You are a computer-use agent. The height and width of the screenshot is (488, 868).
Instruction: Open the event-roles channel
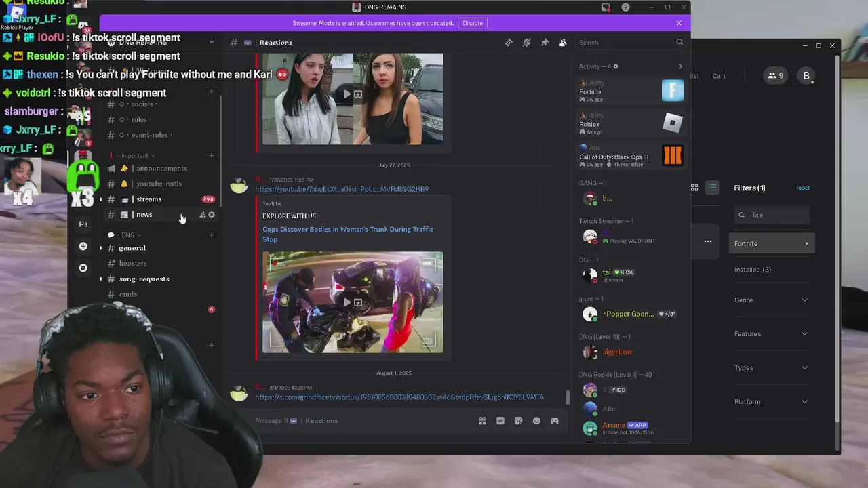153,135
